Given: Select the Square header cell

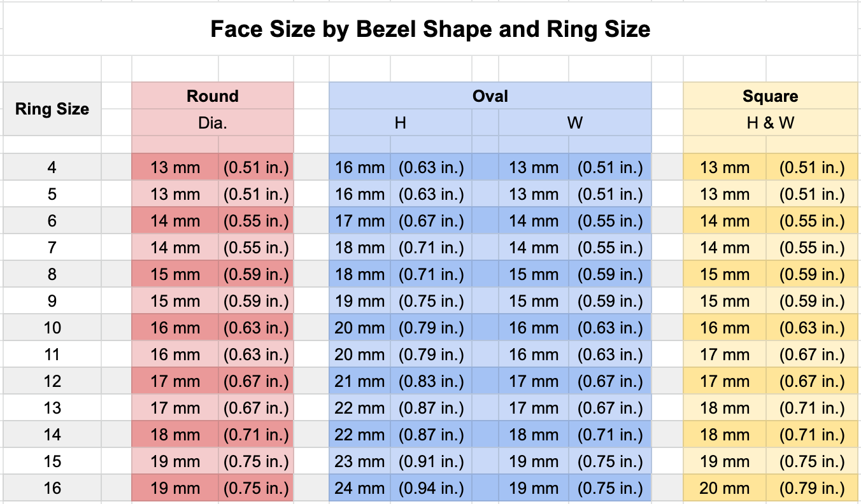Looking at the screenshot, I should click(x=770, y=96).
